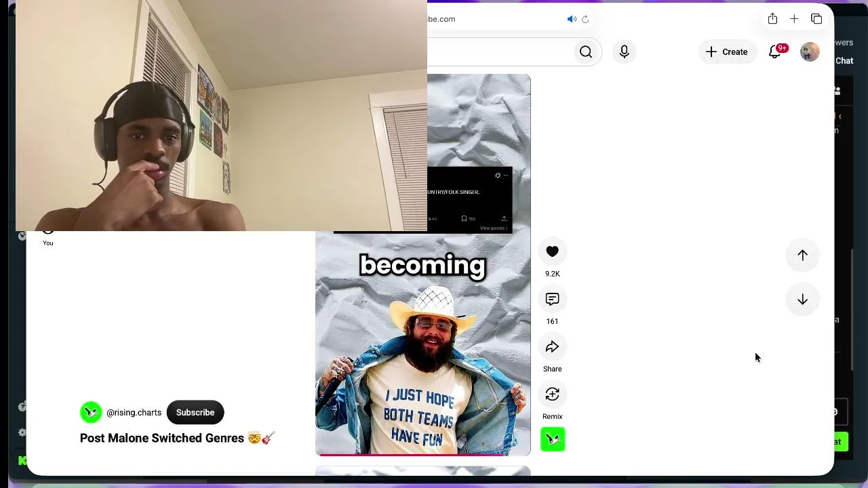Click the '161' comment count
Image resolution: width=868 pixels, height=488 pixels.
(x=552, y=321)
